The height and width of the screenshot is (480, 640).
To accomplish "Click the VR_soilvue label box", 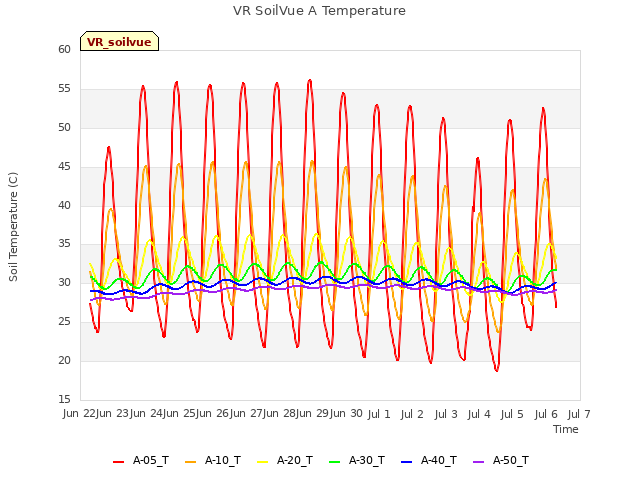I will (119, 41).
